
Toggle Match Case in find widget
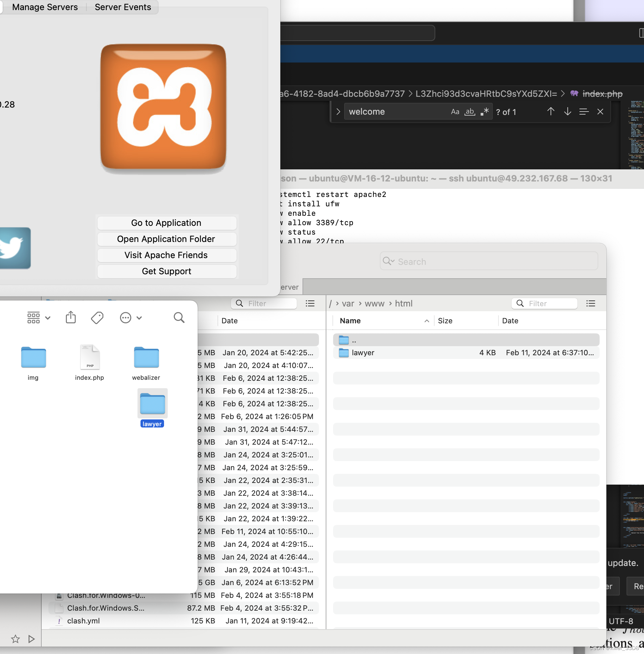tap(455, 112)
